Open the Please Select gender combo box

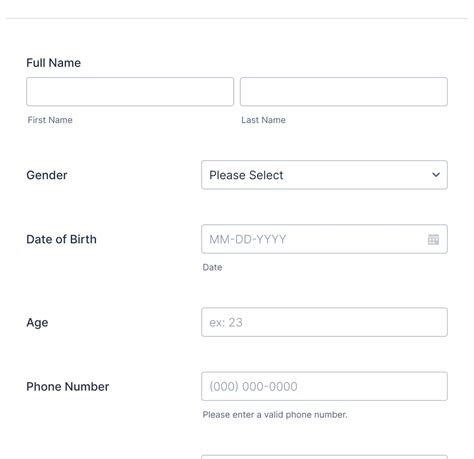pos(324,175)
